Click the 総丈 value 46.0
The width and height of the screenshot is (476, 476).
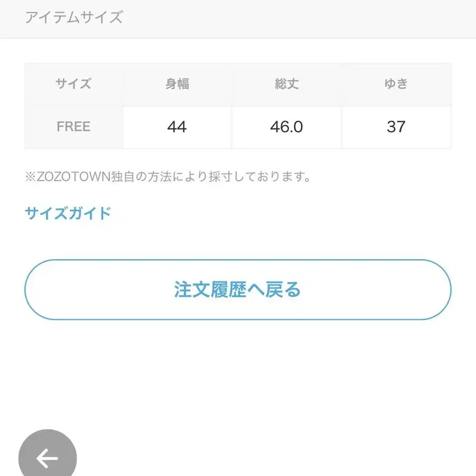(x=287, y=127)
